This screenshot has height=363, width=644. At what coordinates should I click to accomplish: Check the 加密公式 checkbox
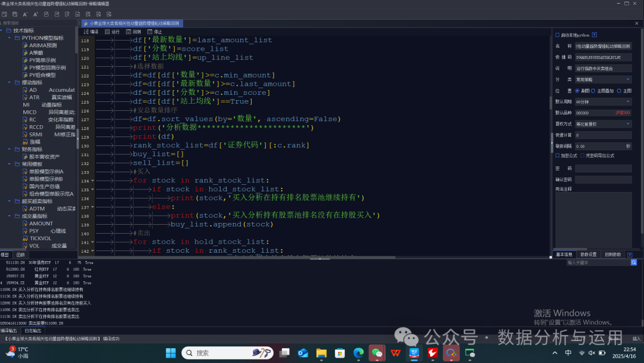coord(558,156)
